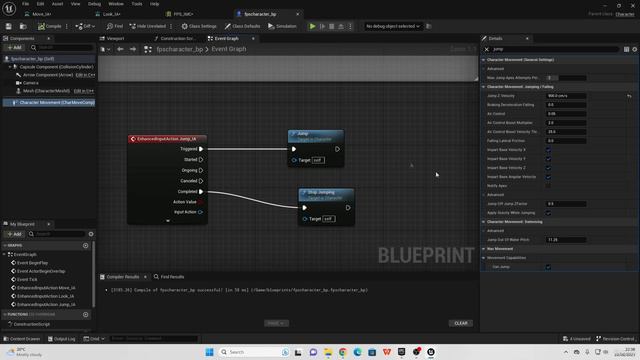
Task: Toggle Impart Base Velocity Z checkbox
Action: (548, 168)
